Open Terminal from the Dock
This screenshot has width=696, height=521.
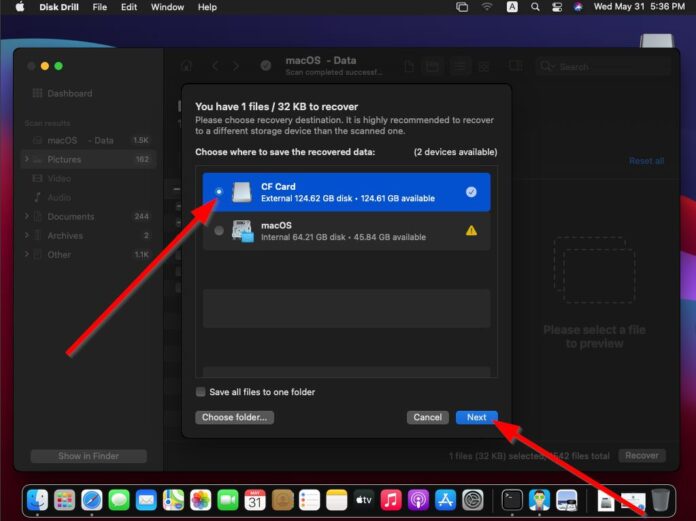point(512,500)
